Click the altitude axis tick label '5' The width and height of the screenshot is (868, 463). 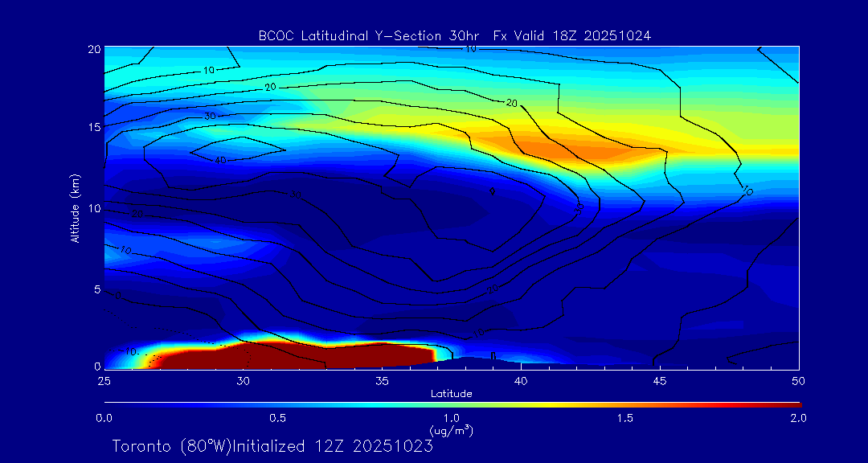(96, 289)
